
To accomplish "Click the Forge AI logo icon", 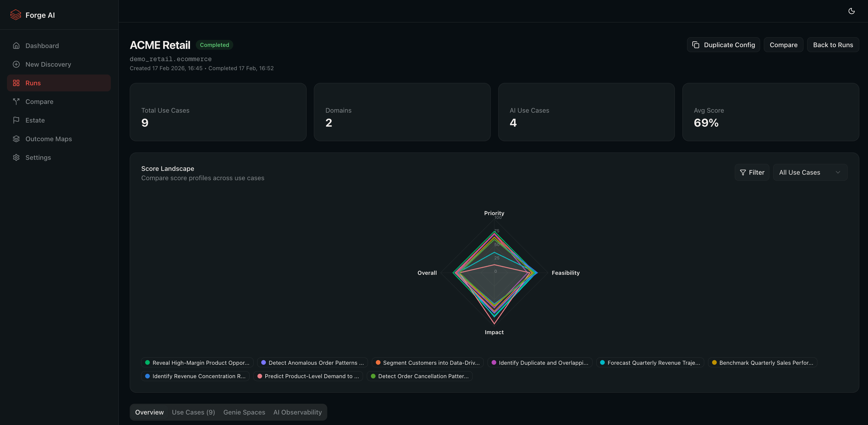I will pos(15,15).
